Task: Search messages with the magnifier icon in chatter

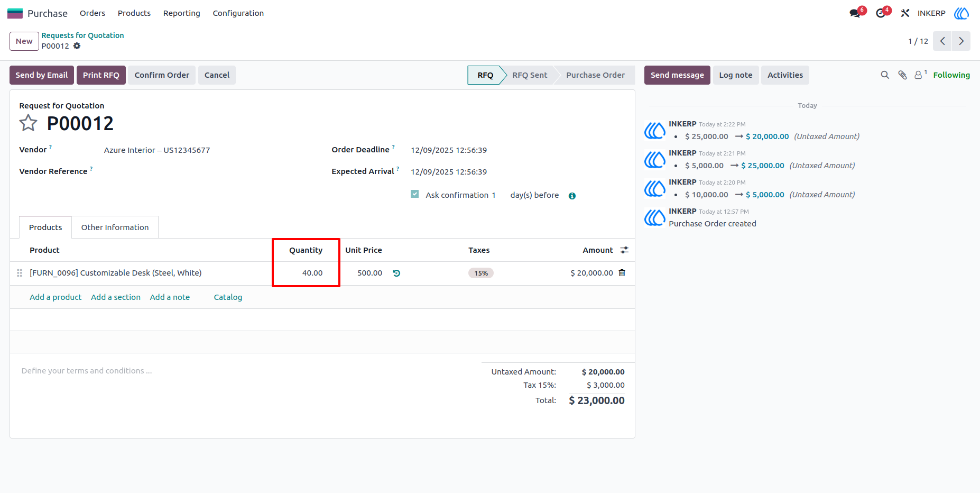Action: (x=885, y=75)
